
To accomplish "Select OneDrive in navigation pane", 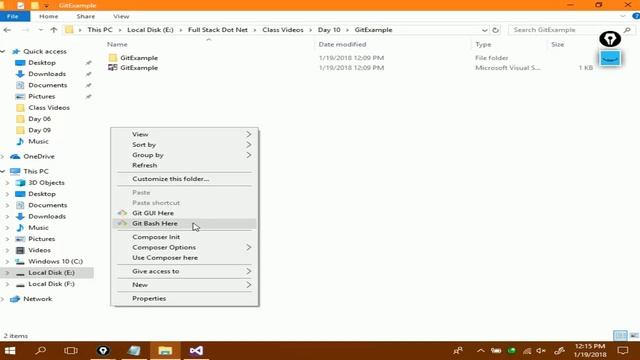I will point(39,156).
